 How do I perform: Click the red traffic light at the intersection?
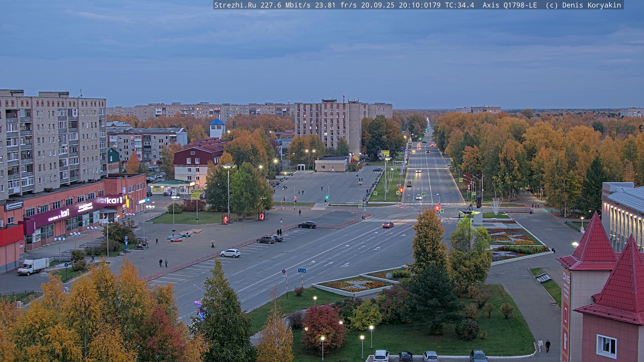[437, 208]
